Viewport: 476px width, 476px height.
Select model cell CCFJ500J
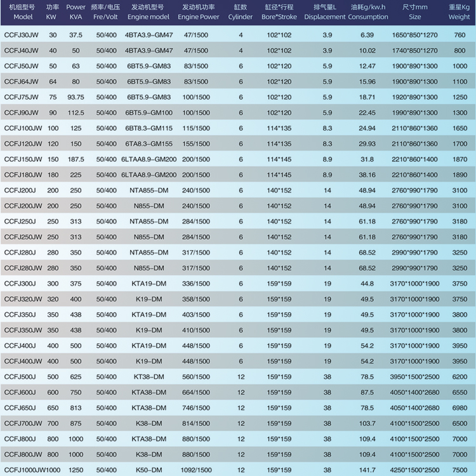click(20, 377)
